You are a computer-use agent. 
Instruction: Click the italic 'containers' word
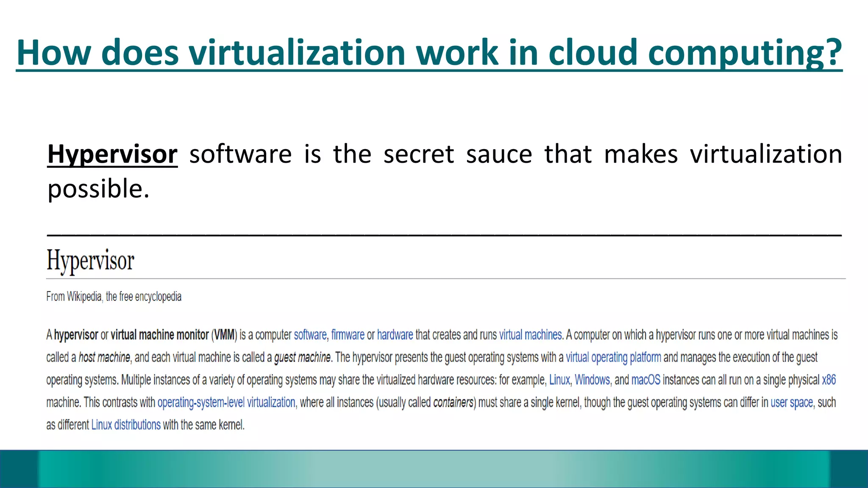click(453, 402)
